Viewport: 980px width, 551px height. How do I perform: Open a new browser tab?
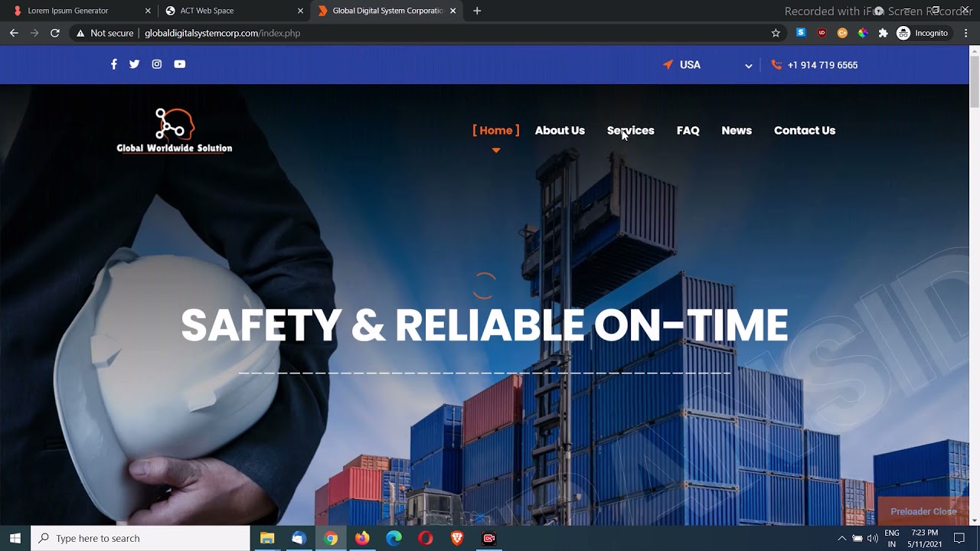click(x=477, y=11)
